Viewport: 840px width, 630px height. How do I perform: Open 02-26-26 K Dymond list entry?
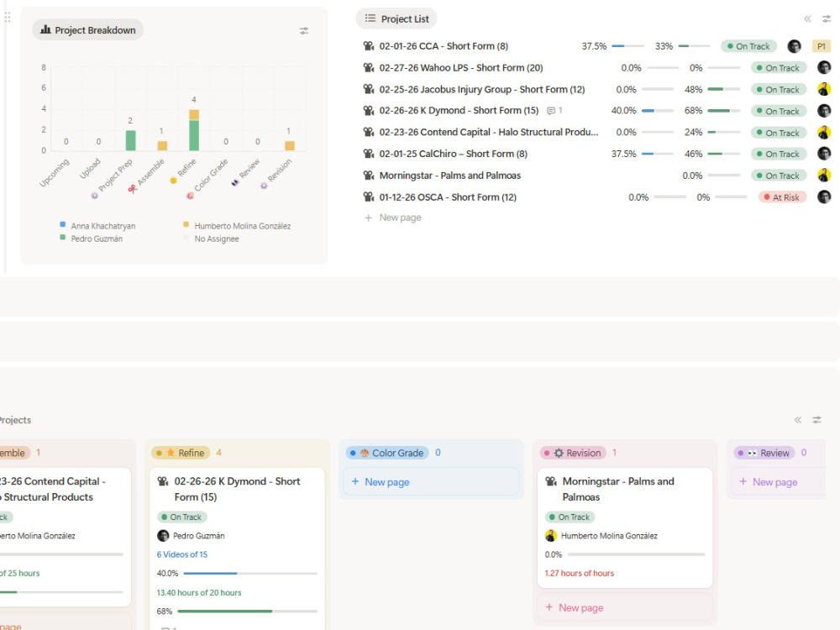tap(459, 110)
